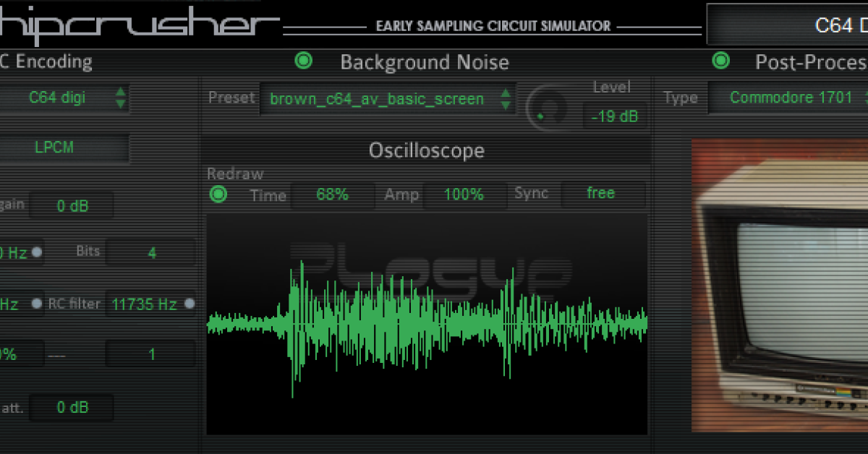Image resolution: width=868 pixels, height=454 pixels.
Task: Click the field showing value 1
Action: [151, 354]
